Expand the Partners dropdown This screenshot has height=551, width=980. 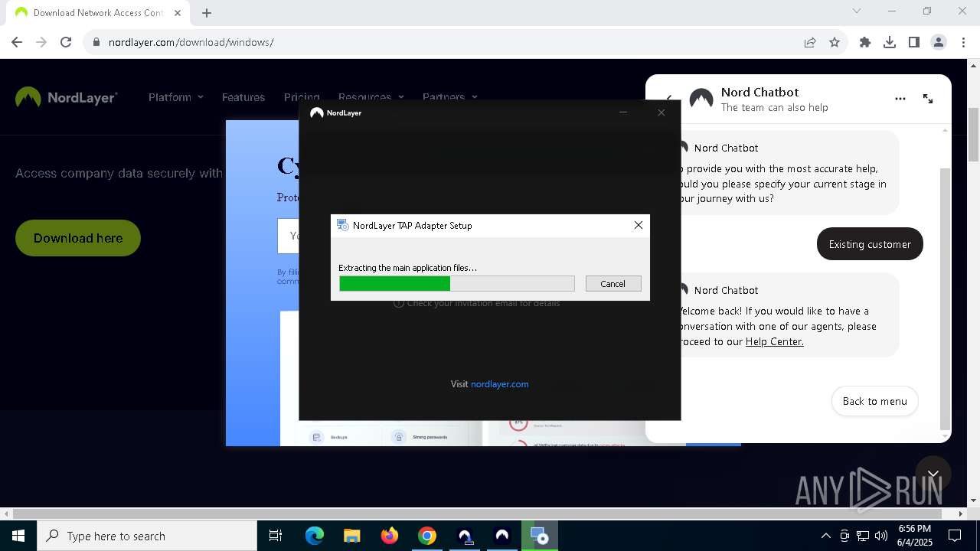click(x=449, y=97)
